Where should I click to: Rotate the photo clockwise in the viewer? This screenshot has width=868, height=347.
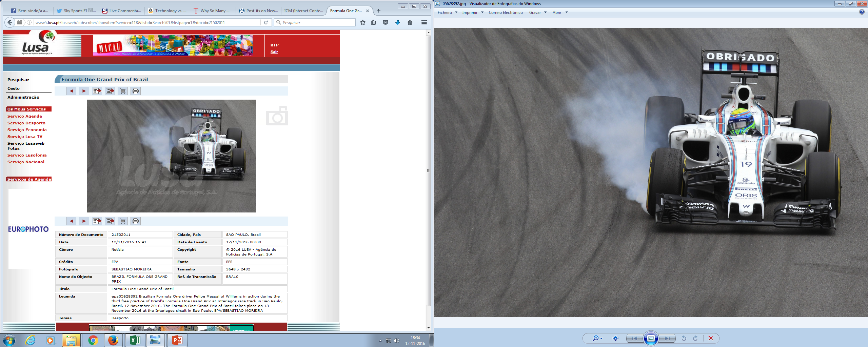(x=695, y=338)
